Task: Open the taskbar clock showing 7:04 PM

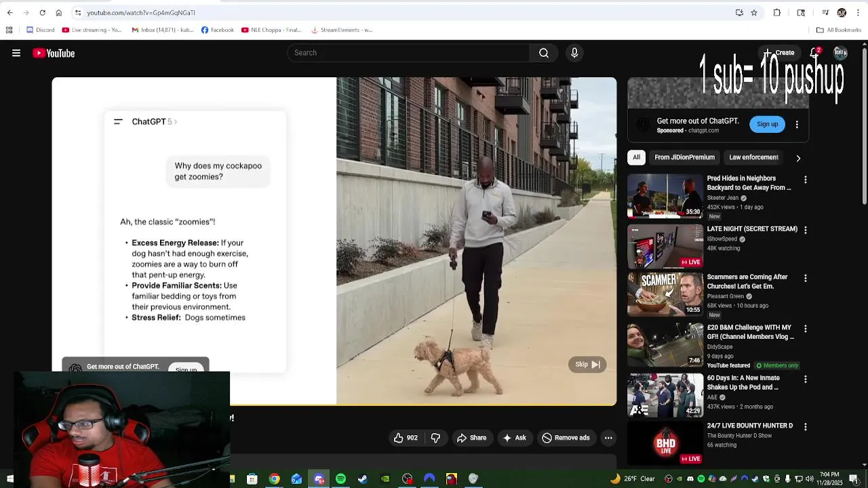Action: coord(829,479)
